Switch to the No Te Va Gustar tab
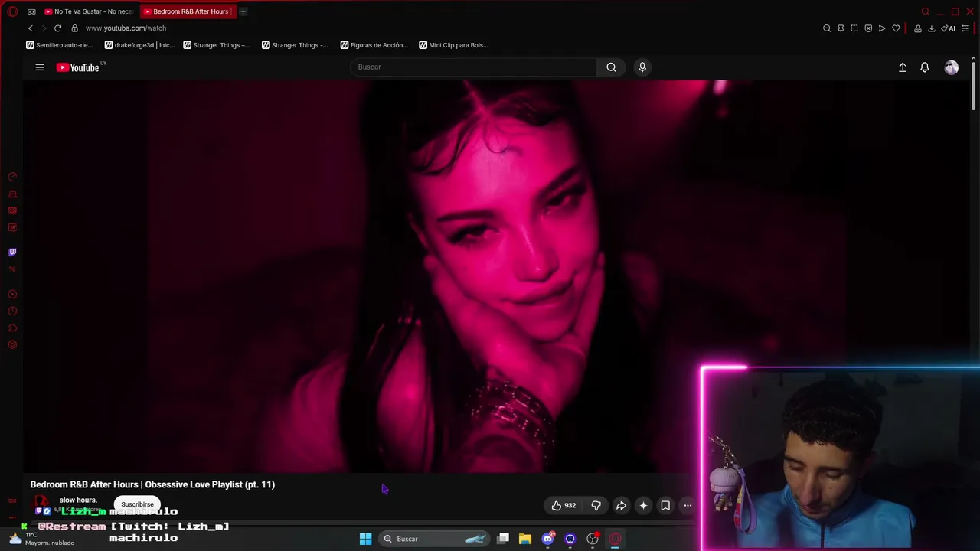Screen dimensions: 980x551 click(x=89, y=11)
